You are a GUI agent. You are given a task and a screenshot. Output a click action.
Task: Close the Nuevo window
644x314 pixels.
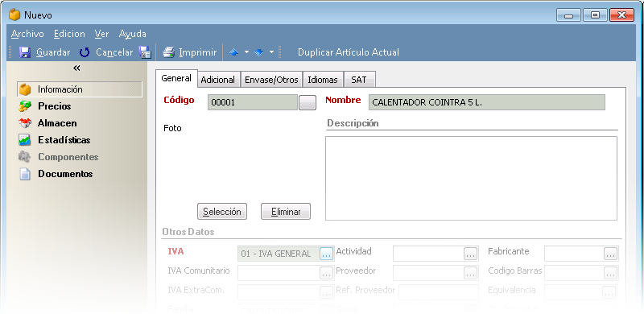coord(621,15)
